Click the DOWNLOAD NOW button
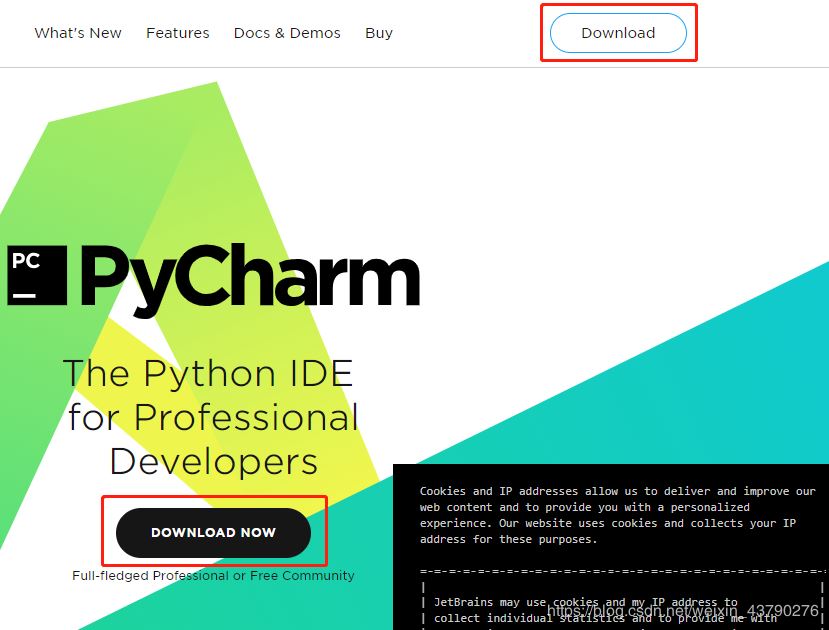 tap(213, 532)
